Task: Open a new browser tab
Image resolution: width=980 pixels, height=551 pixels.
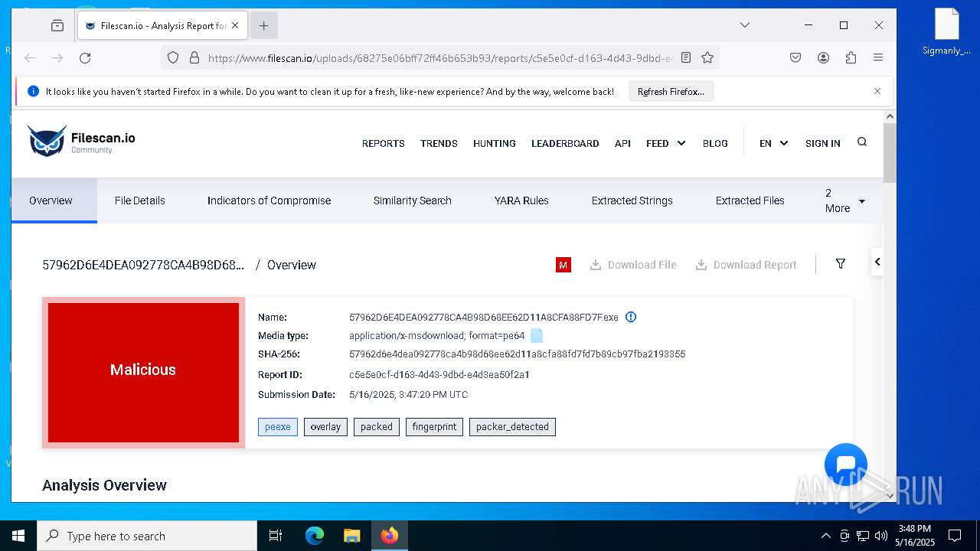Action: pyautogui.click(x=263, y=25)
